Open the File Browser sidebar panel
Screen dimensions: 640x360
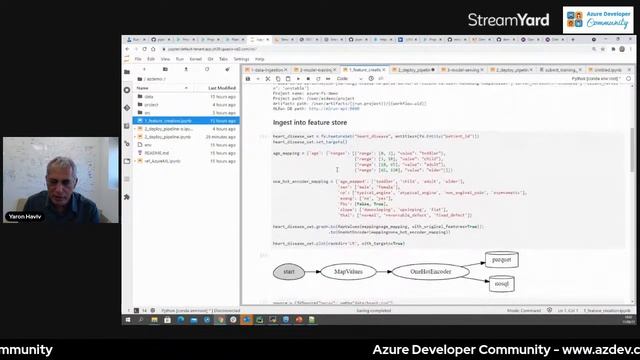pyautogui.click(x=127, y=72)
